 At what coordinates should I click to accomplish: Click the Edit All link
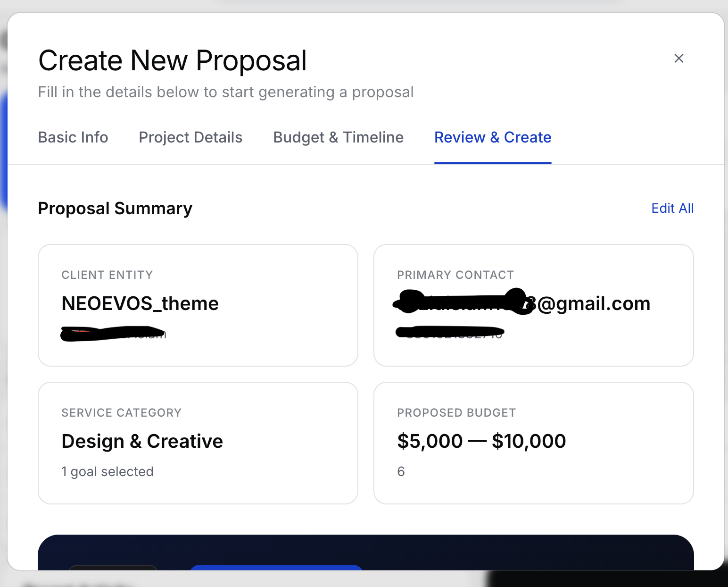pyautogui.click(x=672, y=208)
